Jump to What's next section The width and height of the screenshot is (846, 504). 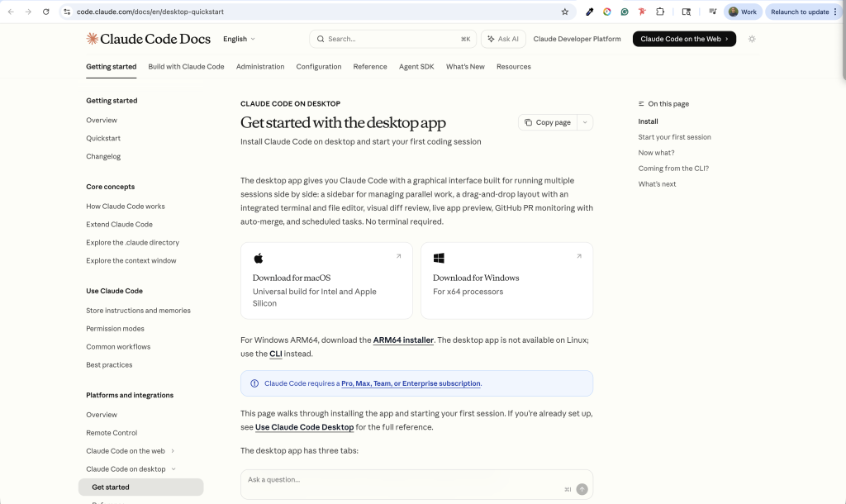click(x=657, y=184)
